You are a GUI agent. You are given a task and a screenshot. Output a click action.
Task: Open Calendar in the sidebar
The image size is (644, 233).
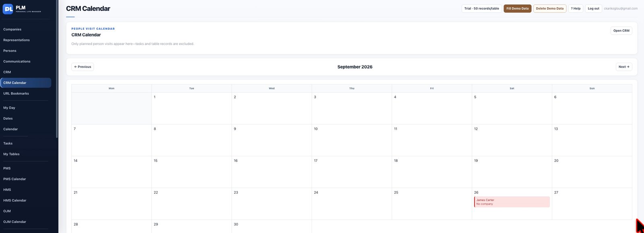point(10,129)
